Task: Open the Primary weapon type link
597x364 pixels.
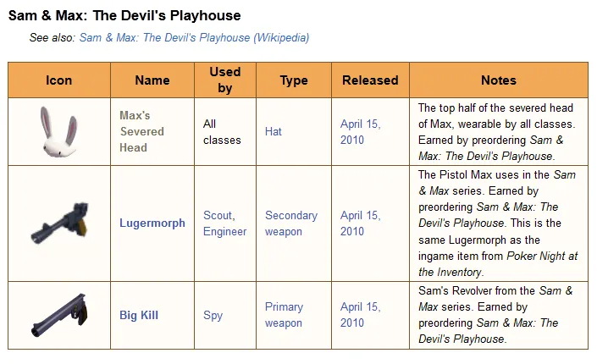Action: [284, 316]
